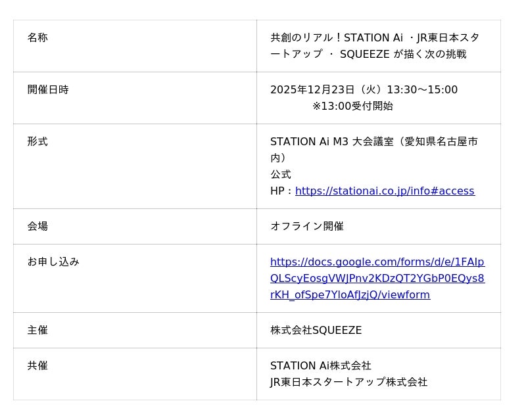Click the 形式 row label
526x420 pixels.
(37, 142)
